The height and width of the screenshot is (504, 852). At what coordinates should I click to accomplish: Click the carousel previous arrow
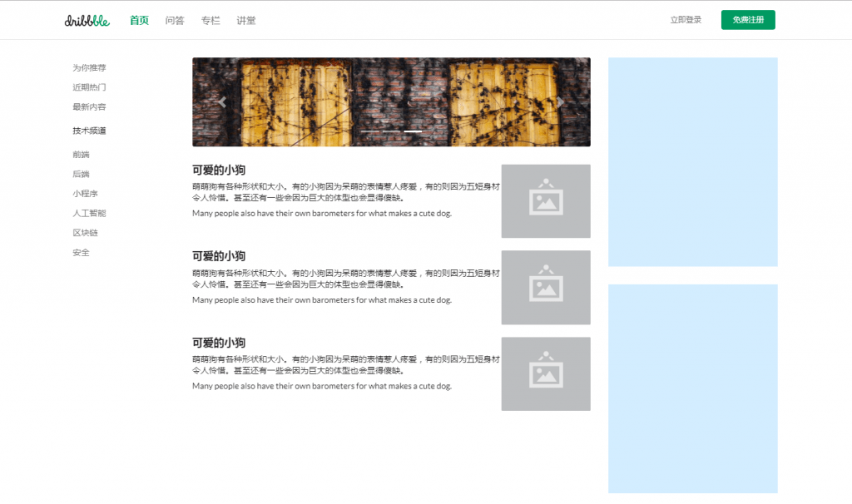(222, 101)
